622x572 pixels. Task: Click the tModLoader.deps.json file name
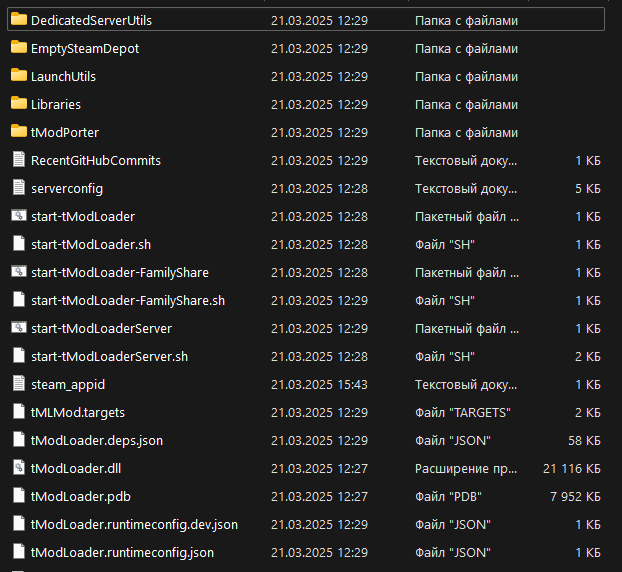[97, 440]
